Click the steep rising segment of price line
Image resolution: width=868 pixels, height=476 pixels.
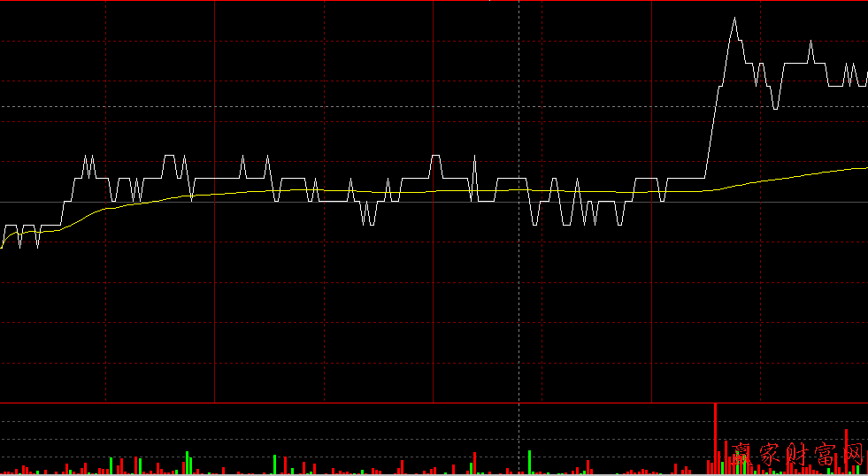[x=712, y=124]
